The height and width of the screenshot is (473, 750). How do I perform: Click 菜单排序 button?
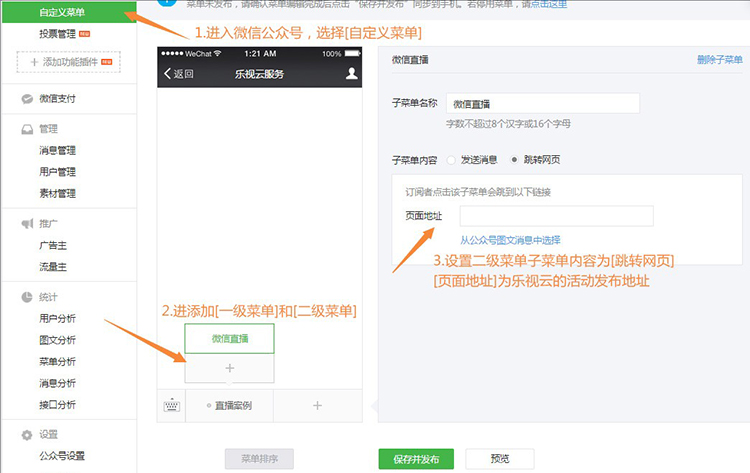click(x=259, y=459)
